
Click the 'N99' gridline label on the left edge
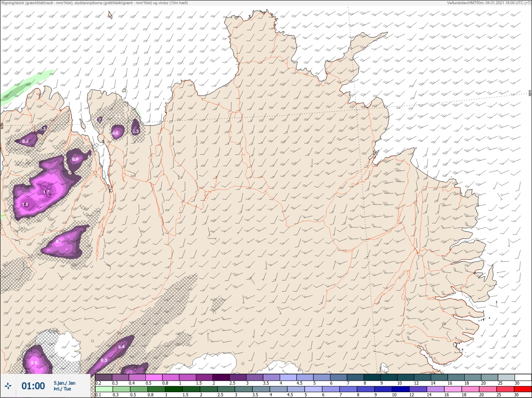point(2,125)
